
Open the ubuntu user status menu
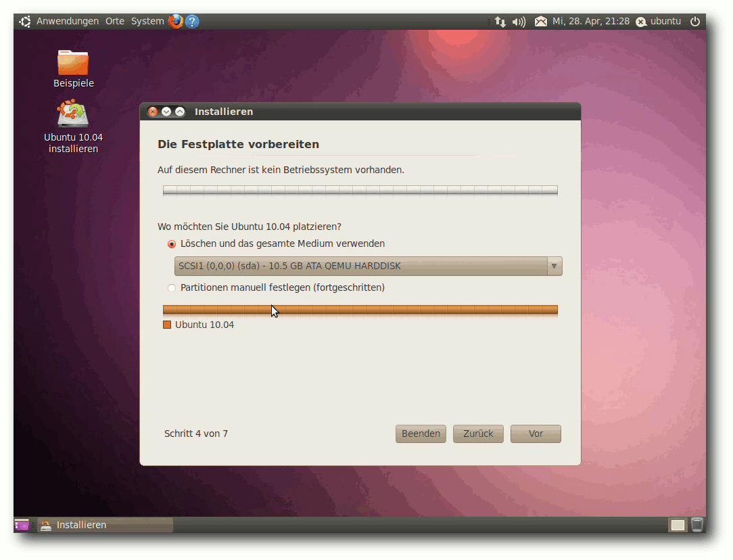pos(658,22)
